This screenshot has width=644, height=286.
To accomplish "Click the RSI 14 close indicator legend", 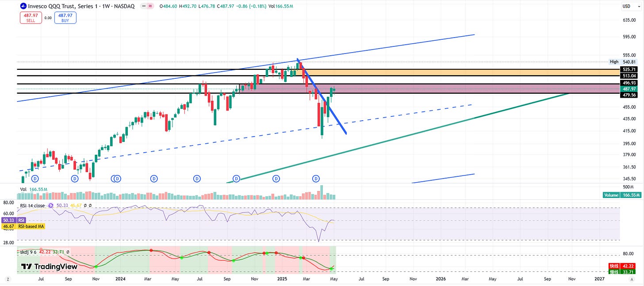I will [x=32, y=206].
